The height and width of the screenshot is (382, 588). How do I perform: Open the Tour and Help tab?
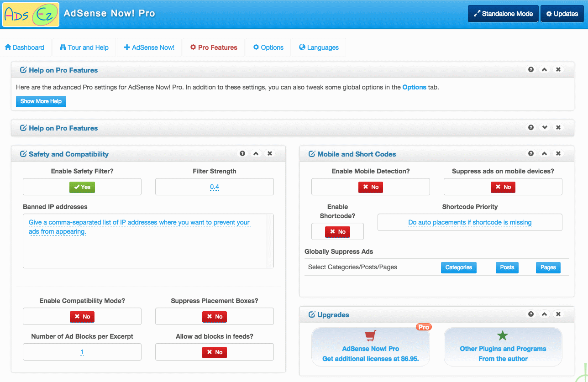tap(84, 47)
